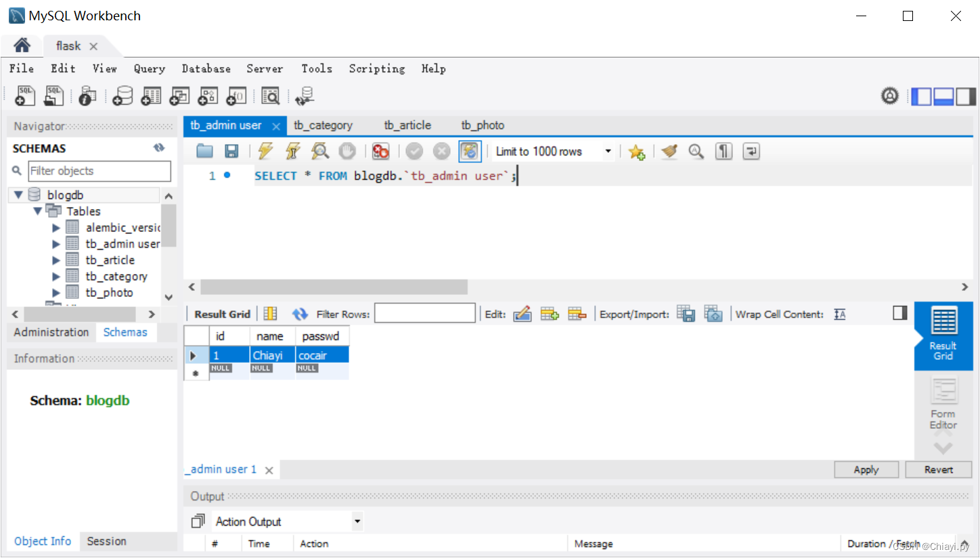Create new view toolbar icon
This screenshot has height=558, width=980.
pos(179,96)
